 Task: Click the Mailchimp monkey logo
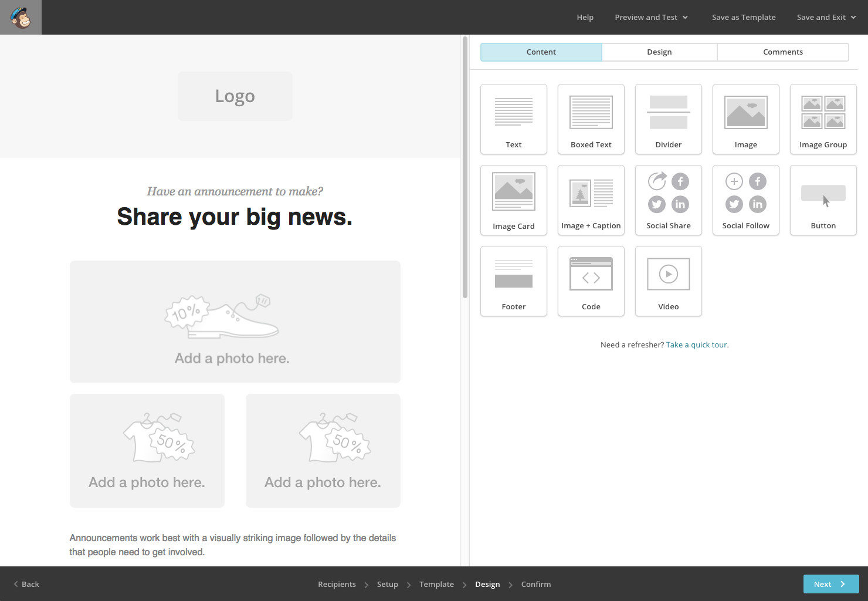click(x=21, y=18)
